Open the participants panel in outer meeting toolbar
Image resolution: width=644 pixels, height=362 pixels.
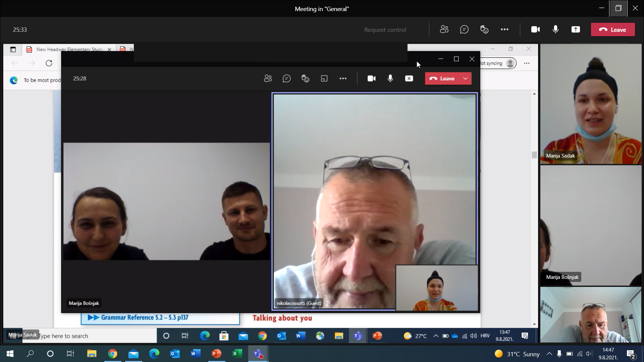click(x=444, y=29)
